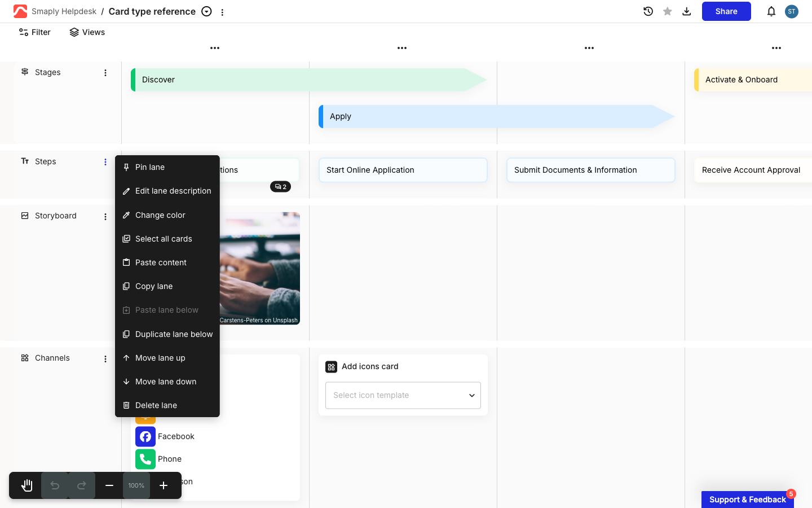Viewport: 812px width, 508px height.
Task: Choose Delete lane
Action: [167, 405]
